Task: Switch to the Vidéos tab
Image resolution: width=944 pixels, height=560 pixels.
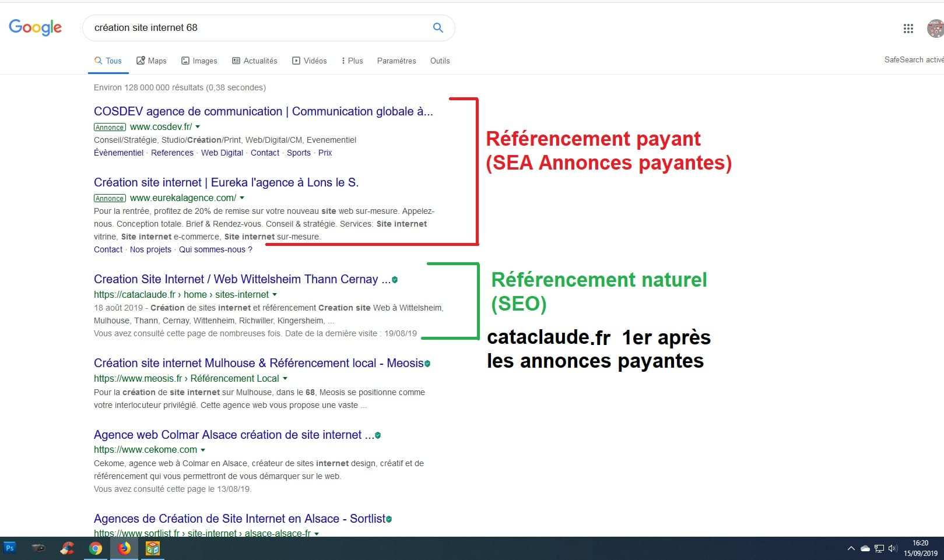Action: [x=310, y=61]
